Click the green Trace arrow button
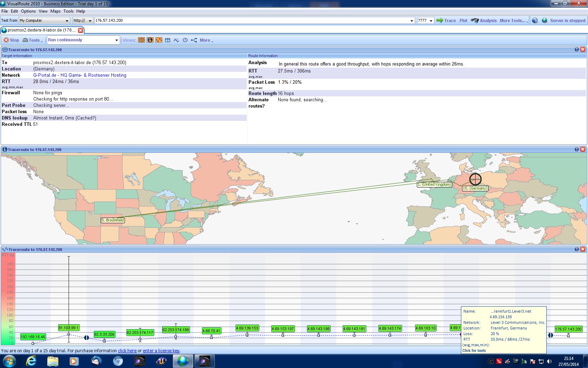 coord(446,21)
